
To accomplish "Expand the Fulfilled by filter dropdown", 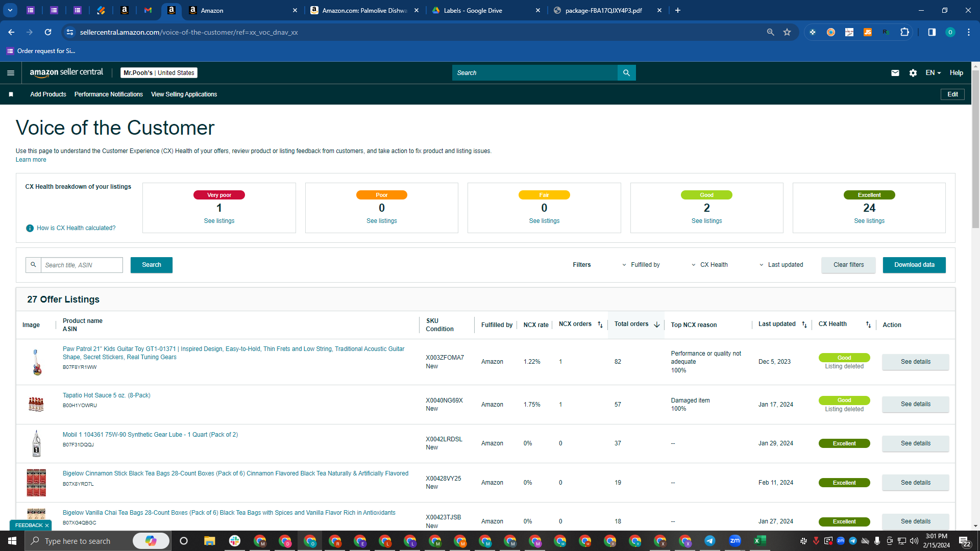I will [x=641, y=265].
